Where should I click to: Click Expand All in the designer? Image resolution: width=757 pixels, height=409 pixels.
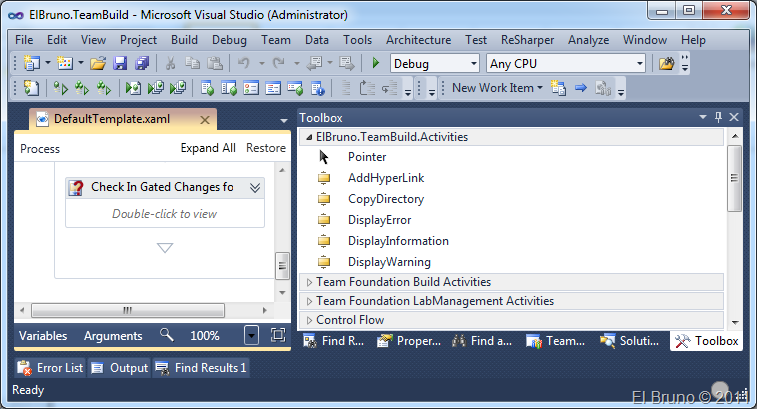[x=208, y=148]
